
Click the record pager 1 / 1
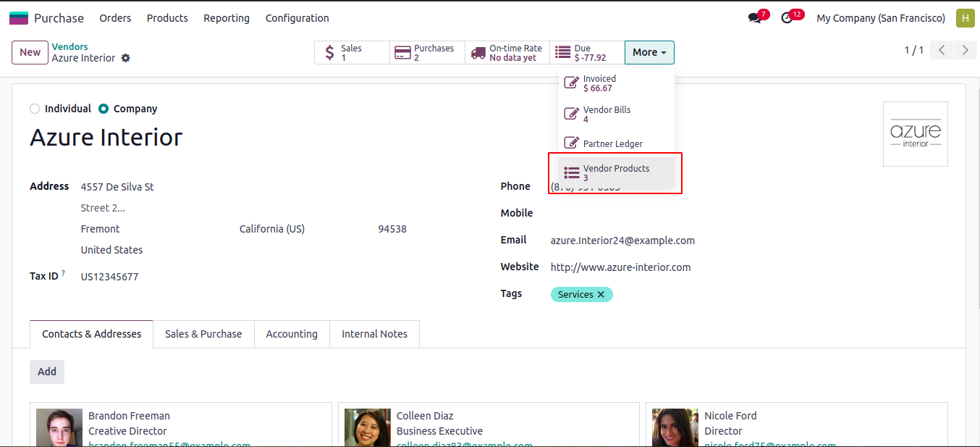pyautogui.click(x=914, y=50)
